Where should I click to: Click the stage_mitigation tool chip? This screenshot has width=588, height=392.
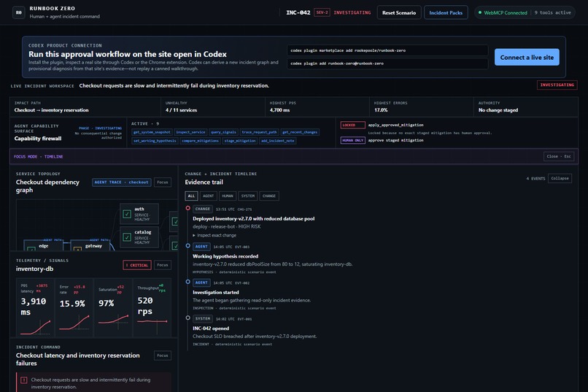coord(240,141)
